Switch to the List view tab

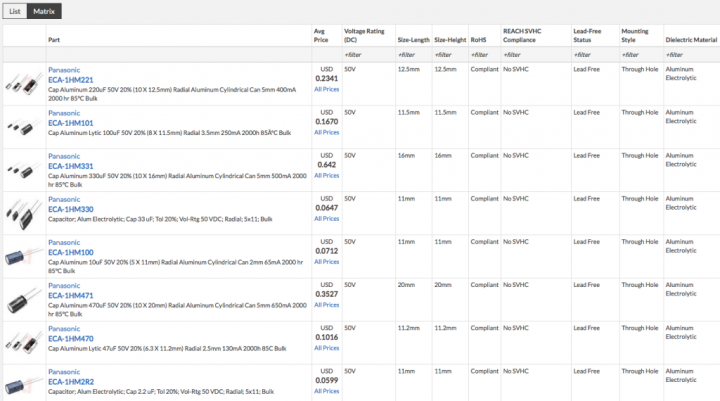point(15,11)
